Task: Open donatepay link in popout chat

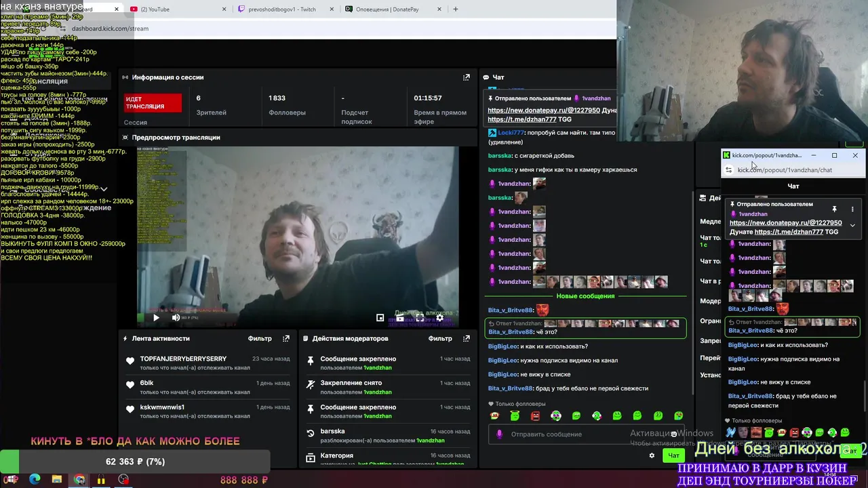Action: (785, 222)
